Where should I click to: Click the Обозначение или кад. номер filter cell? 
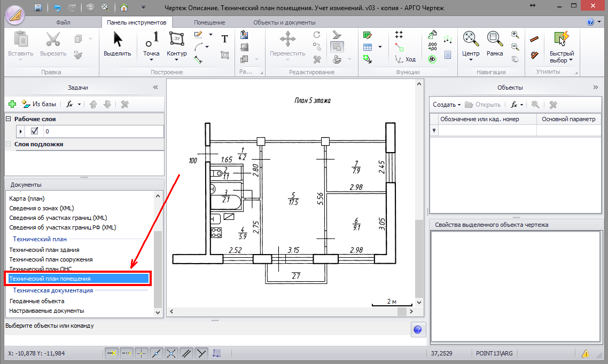click(x=487, y=131)
